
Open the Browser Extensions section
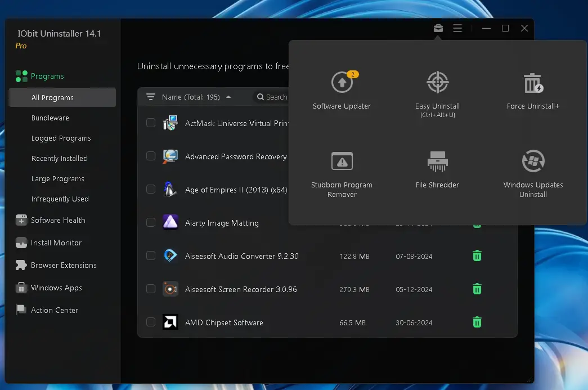pyautogui.click(x=63, y=266)
